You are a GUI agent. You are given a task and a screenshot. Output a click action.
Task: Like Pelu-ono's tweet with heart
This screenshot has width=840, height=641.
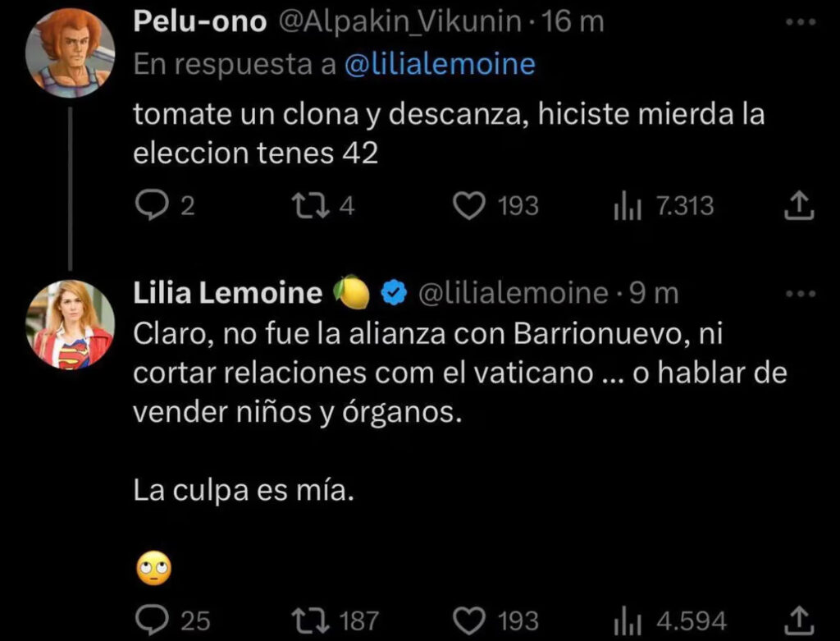coord(470,205)
